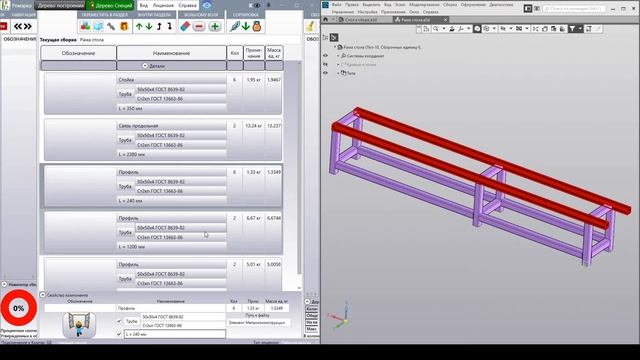Screen dimensions: 640x360
Task: Click the orange kettlebell weight icon
Action: pyautogui.click(x=257, y=26)
